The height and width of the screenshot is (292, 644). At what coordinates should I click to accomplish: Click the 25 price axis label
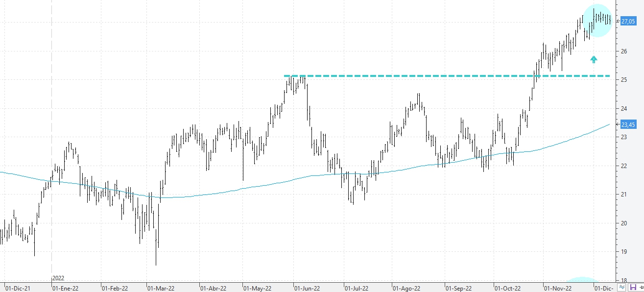[624, 80]
